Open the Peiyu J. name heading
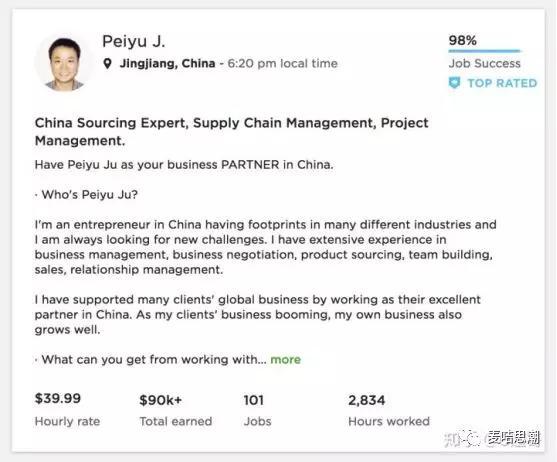 click(134, 41)
